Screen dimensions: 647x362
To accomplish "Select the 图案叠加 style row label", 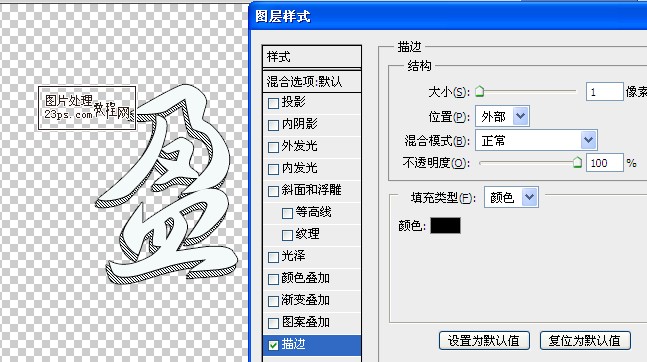I will 305,322.
